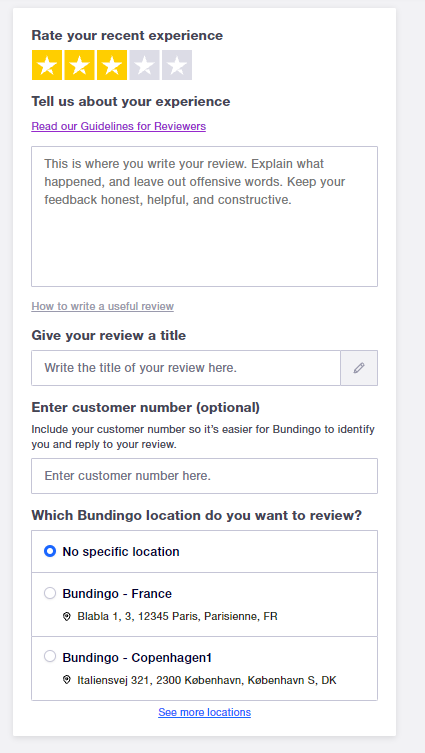Focus the review title input field

pos(186,368)
